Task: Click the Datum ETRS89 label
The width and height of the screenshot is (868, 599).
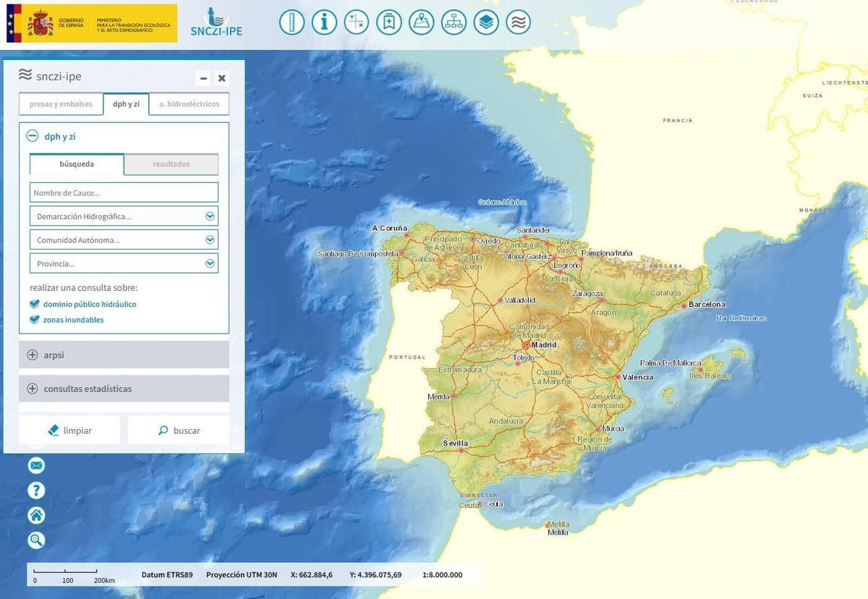Action: (167, 575)
